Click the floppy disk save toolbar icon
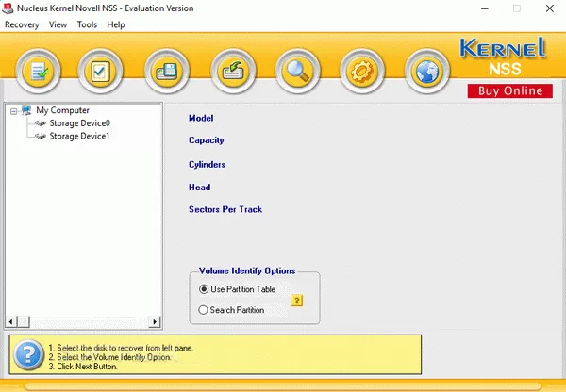The image size is (566, 392). coord(167,71)
